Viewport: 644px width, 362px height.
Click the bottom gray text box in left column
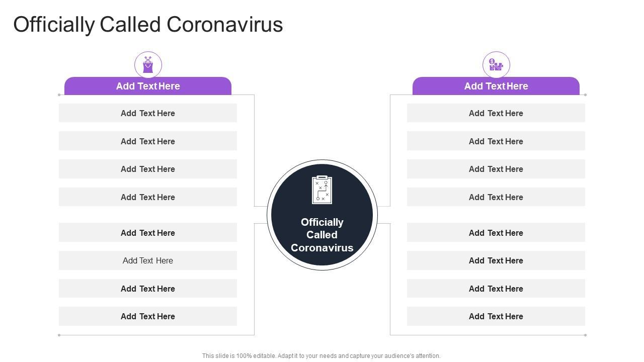pyautogui.click(x=148, y=316)
